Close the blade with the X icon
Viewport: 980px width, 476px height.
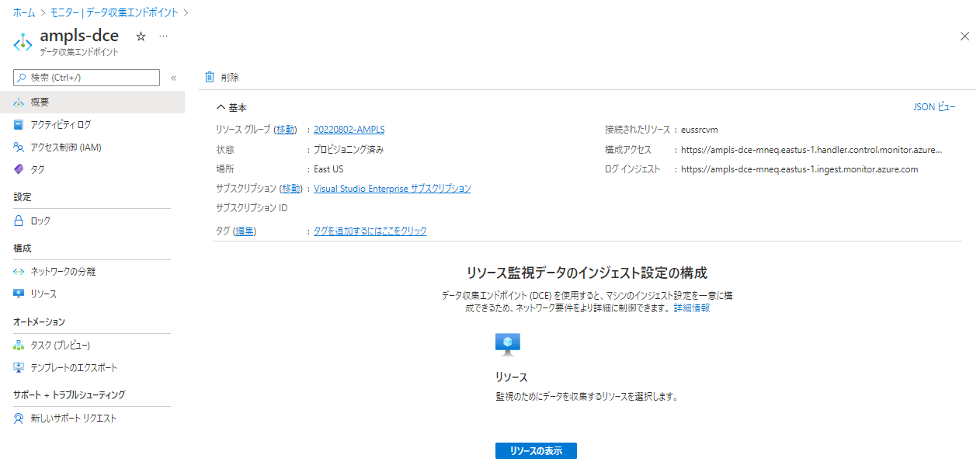(964, 36)
